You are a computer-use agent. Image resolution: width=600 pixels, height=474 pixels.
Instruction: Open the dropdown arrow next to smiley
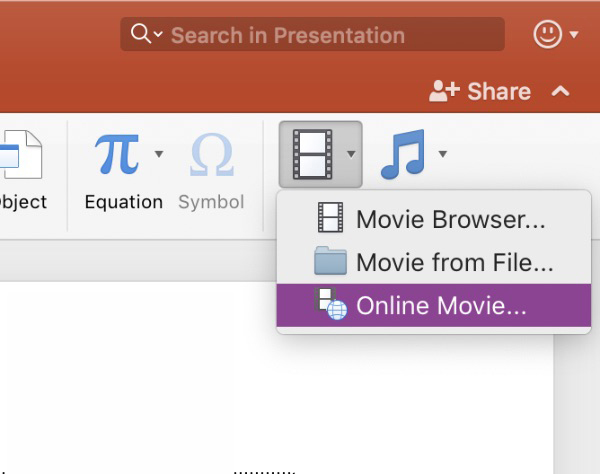tap(574, 35)
